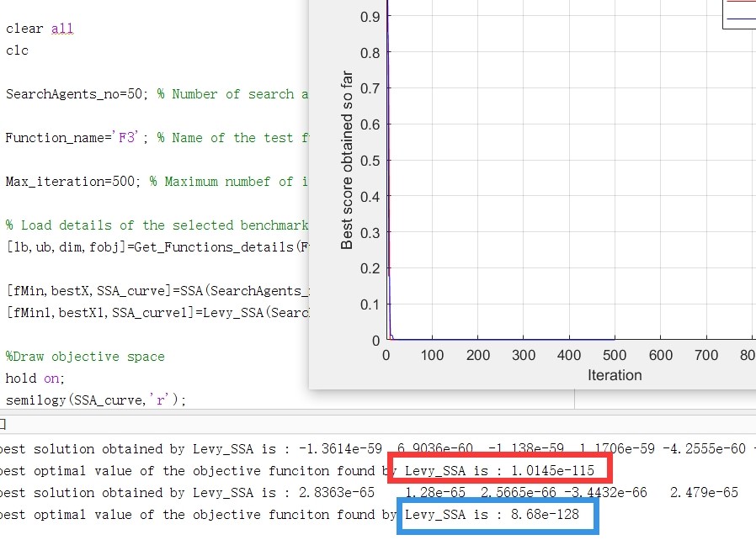Click the 0.8 y-axis tick label

point(370,53)
